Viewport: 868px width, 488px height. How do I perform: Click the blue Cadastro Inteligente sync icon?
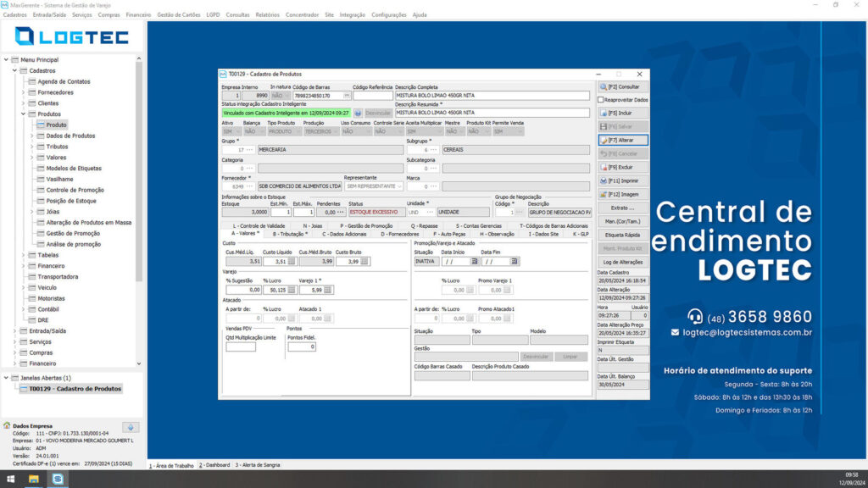point(358,113)
